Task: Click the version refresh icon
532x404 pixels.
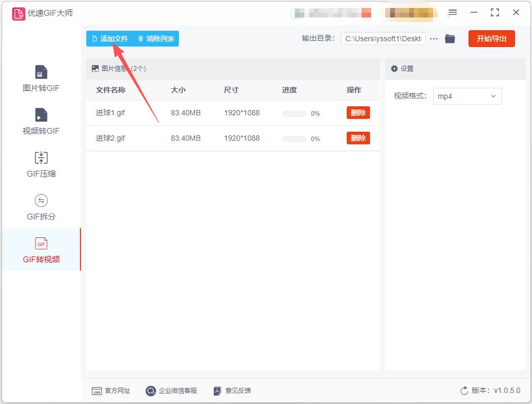Action: [x=464, y=391]
